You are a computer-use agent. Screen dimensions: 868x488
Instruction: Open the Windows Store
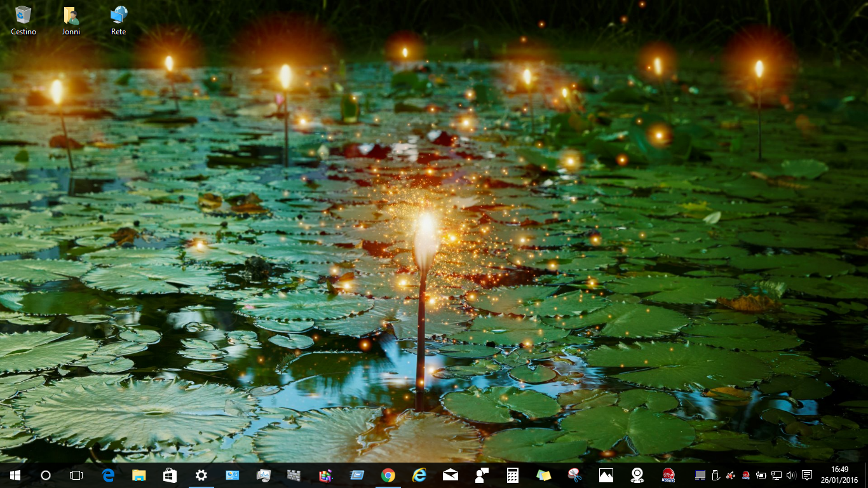pyautogui.click(x=169, y=475)
